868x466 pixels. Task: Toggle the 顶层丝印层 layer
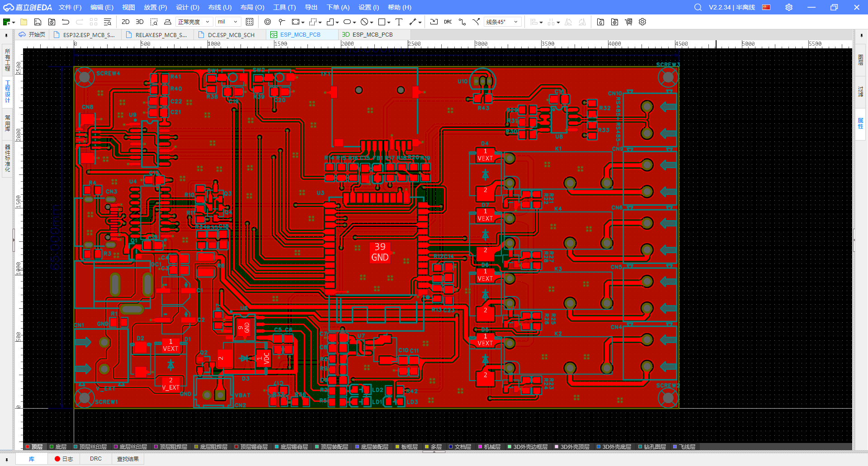coord(90,447)
